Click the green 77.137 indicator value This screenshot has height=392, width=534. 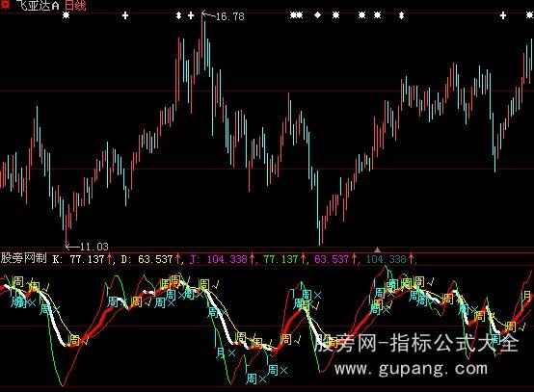pyautogui.click(x=280, y=259)
